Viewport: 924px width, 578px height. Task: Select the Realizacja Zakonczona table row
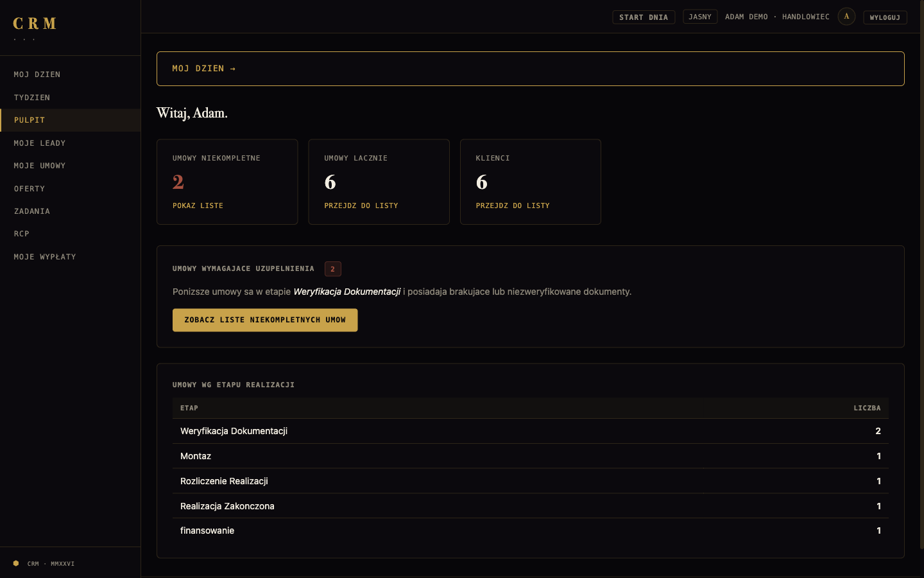point(531,506)
